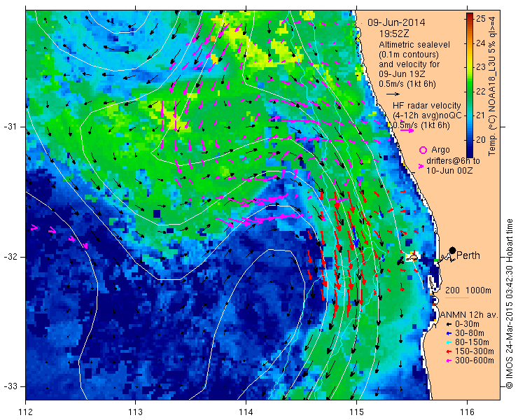This screenshot has height=420, width=518.
Task: Click the 'HF radar velocity' legend text
Action: click(x=427, y=106)
